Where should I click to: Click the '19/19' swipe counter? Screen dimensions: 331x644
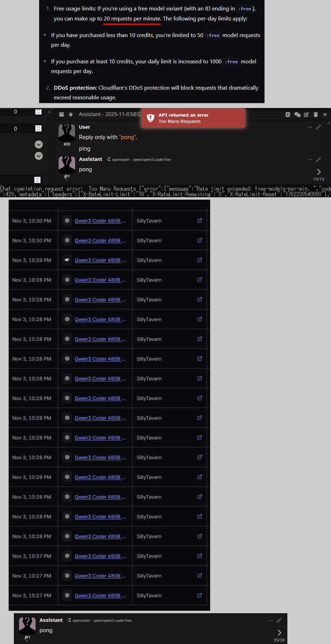[x=319, y=179]
